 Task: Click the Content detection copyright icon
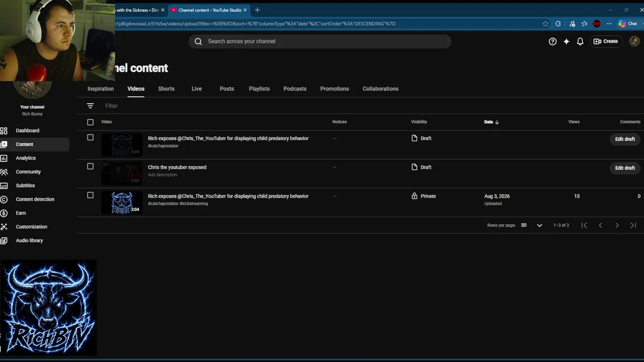[x=4, y=199]
